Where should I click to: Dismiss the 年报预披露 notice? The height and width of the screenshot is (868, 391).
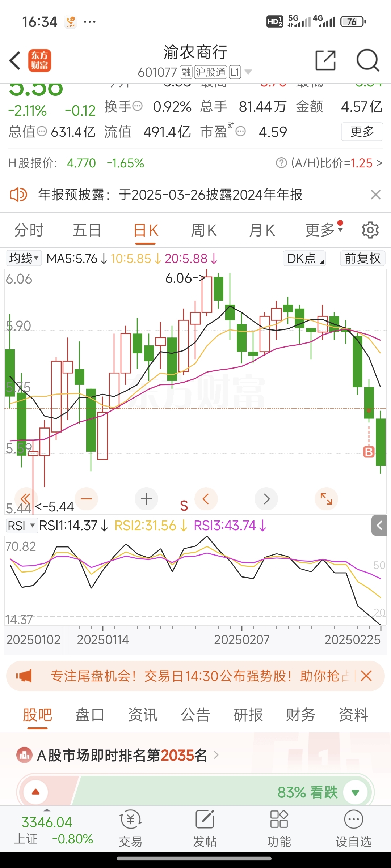(x=376, y=195)
